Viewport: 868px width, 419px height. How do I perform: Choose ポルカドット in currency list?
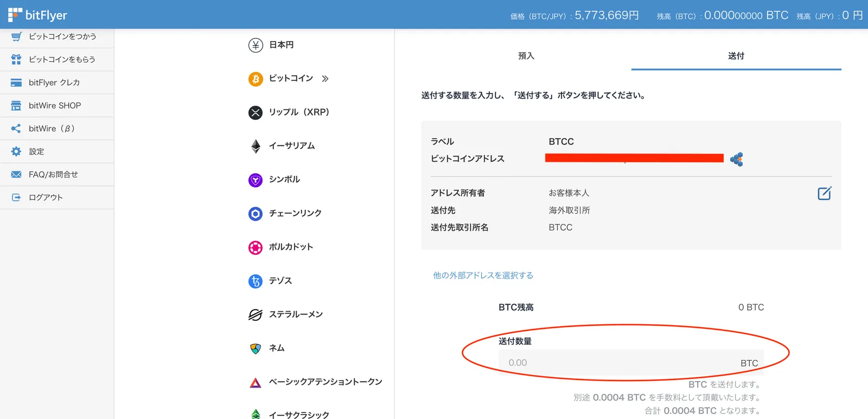pos(291,247)
